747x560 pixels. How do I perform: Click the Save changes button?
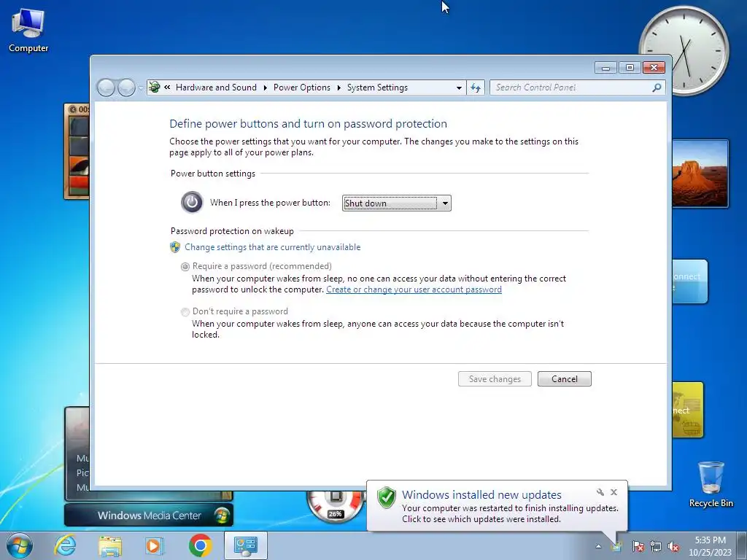tap(495, 379)
